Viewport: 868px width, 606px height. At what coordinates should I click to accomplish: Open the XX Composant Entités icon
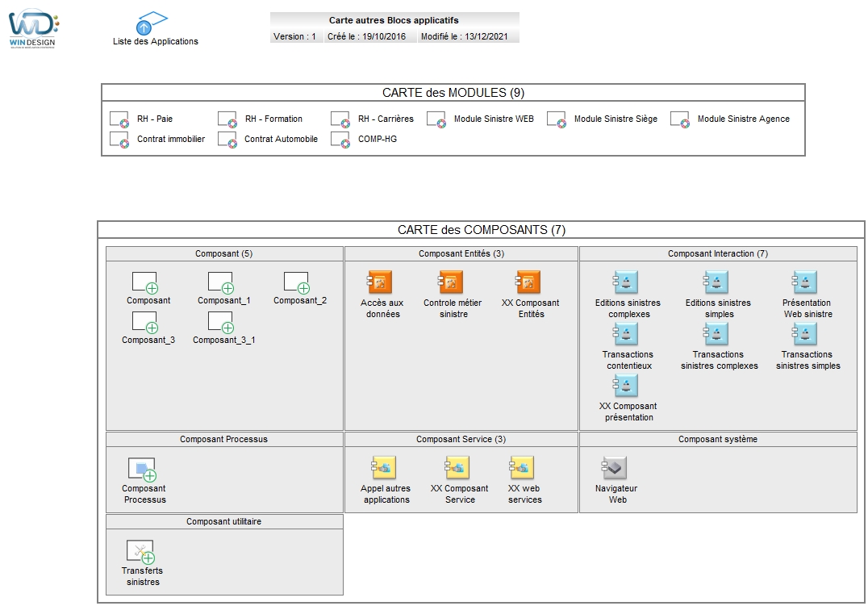pyautogui.click(x=528, y=282)
